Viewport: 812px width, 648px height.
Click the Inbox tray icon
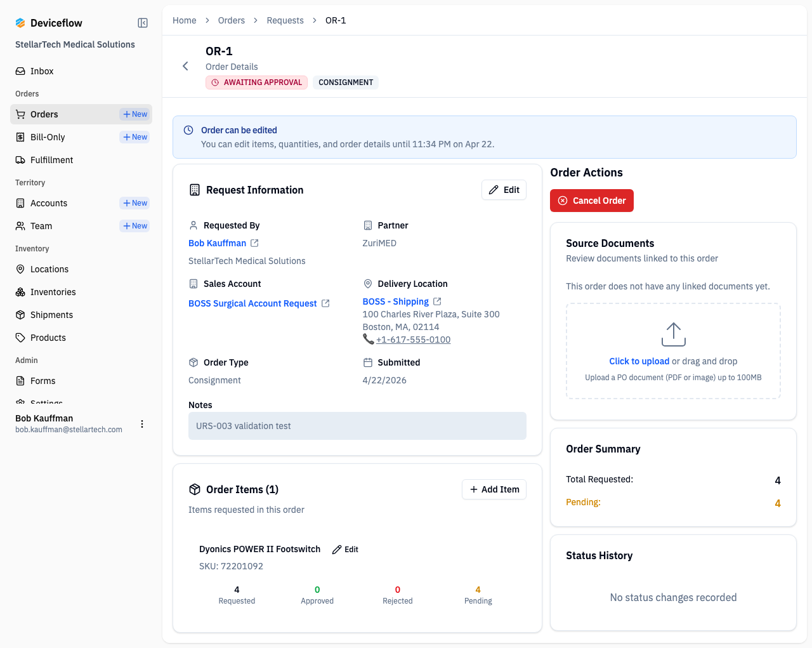click(x=20, y=71)
